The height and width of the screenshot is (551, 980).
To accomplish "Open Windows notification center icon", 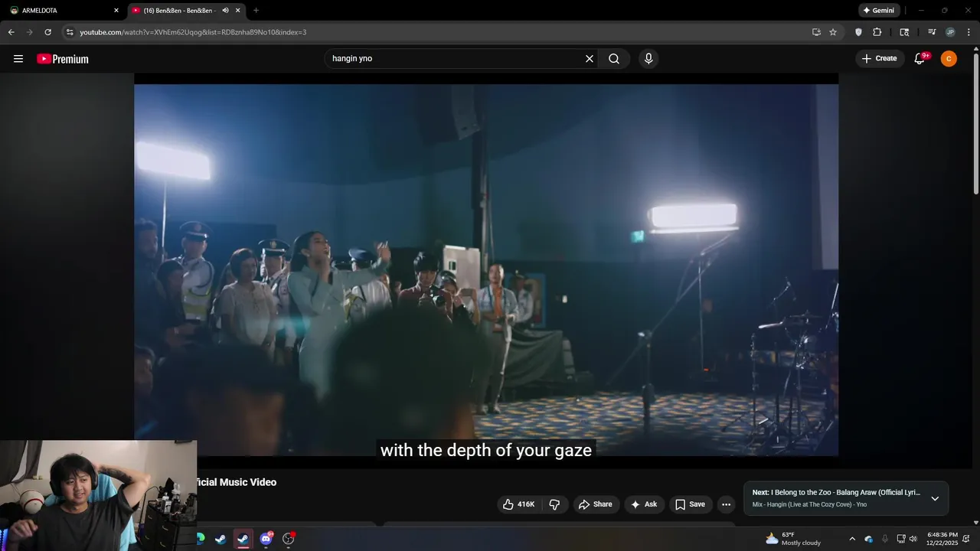I will point(967,539).
